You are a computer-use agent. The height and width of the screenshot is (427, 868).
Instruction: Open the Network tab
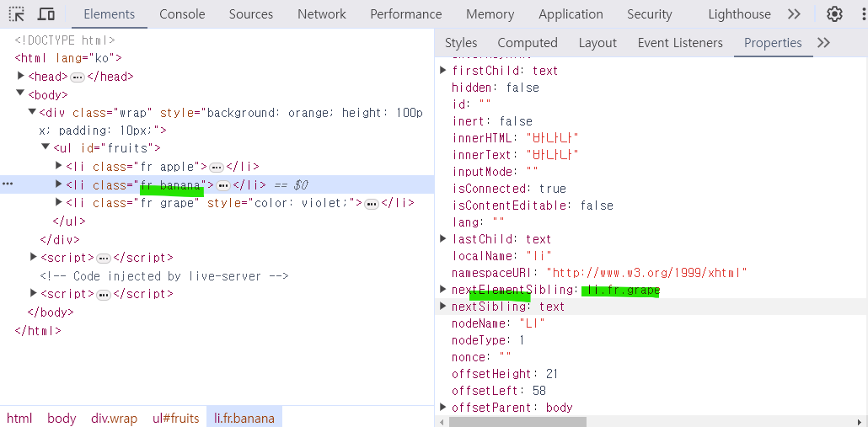click(322, 13)
